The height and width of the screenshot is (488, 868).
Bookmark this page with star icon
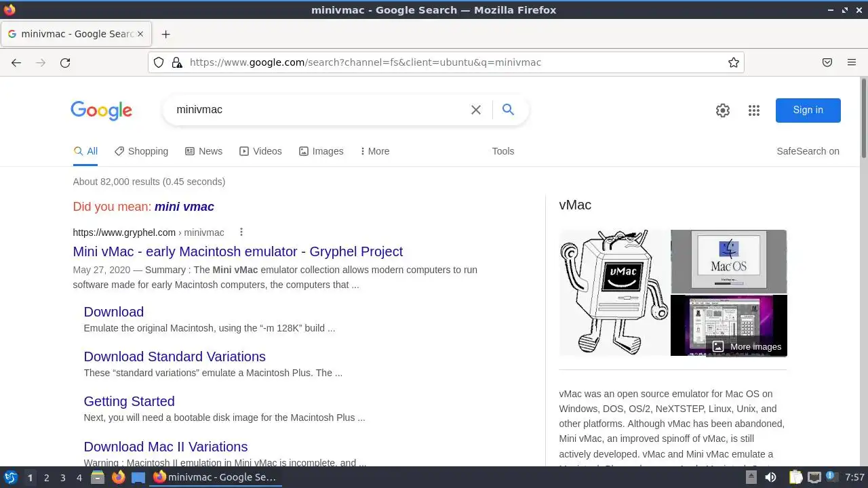coord(733,62)
